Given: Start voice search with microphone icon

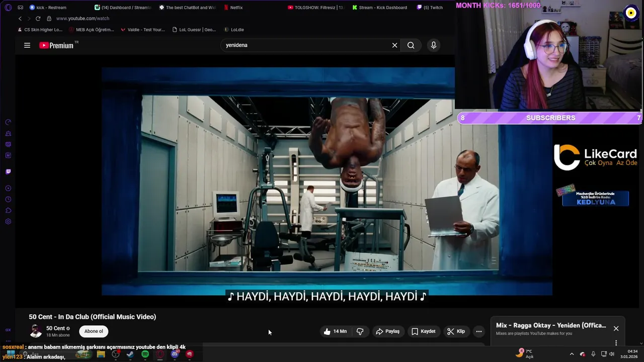Looking at the screenshot, I should (434, 45).
